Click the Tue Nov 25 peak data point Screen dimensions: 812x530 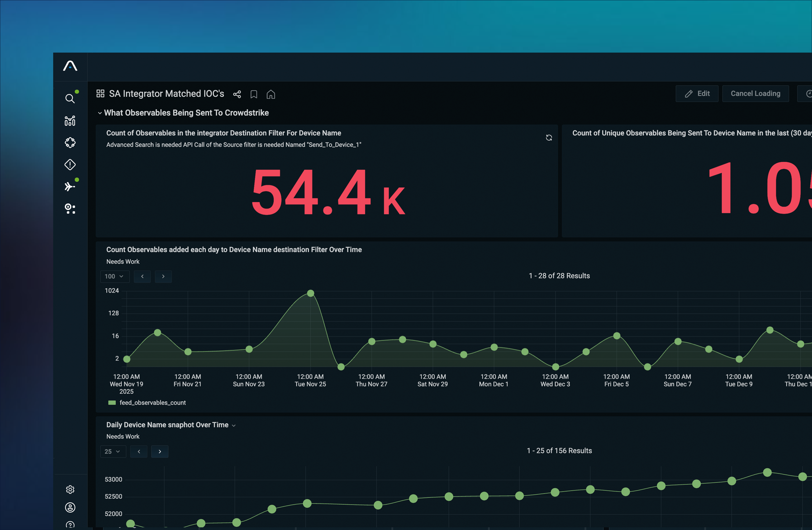click(310, 293)
